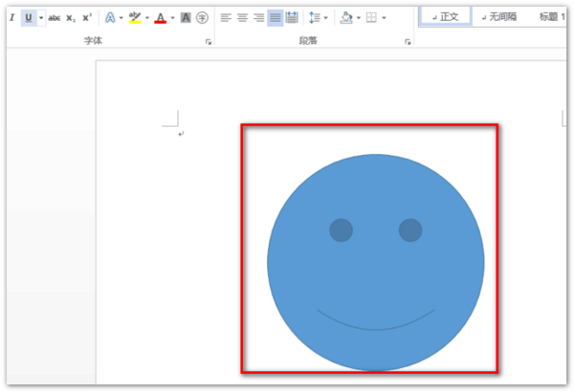The height and width of the screenshot is (392, 574).
Task: Toggle italic formatting
Action: [11, 17]
